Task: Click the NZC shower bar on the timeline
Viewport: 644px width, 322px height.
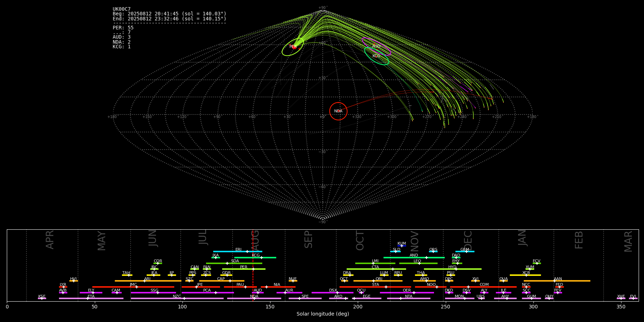Action: click(x=177, y=298)
